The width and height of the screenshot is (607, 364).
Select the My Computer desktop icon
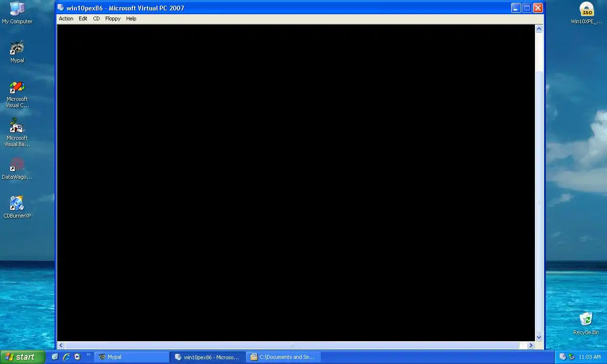[x=17, y=13]
